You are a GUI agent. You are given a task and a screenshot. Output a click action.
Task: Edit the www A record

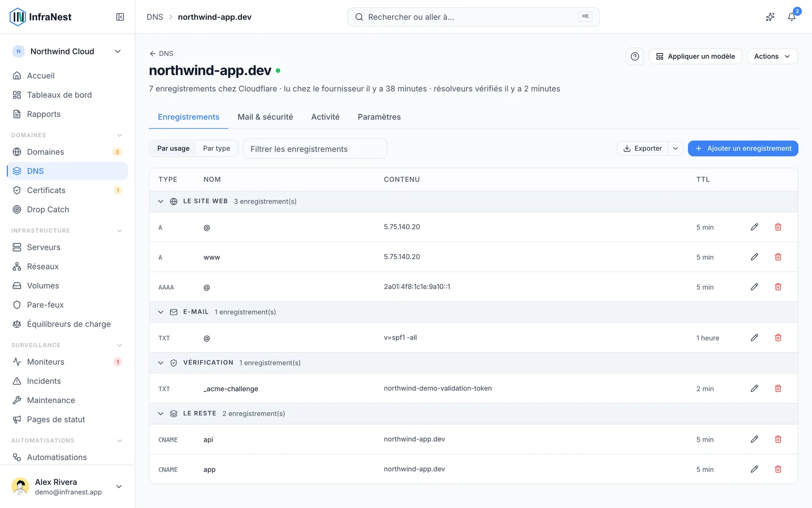754,257
